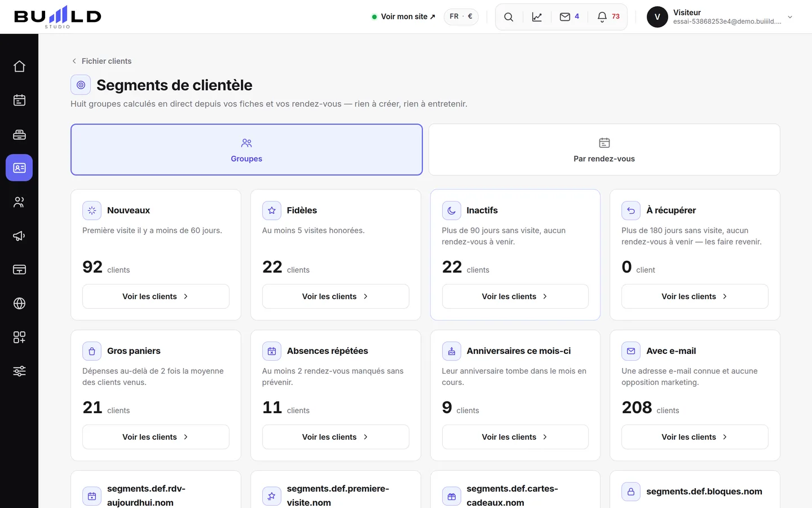Click segments.def.bloques.nom title
This screenshot has width=812, height=508.
click(x=704, y=492)
